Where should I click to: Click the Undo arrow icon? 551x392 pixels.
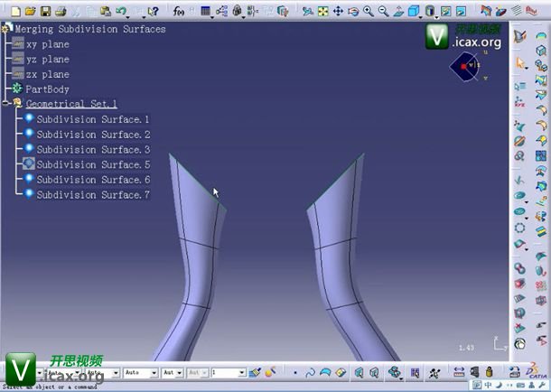tap(121, 11)
